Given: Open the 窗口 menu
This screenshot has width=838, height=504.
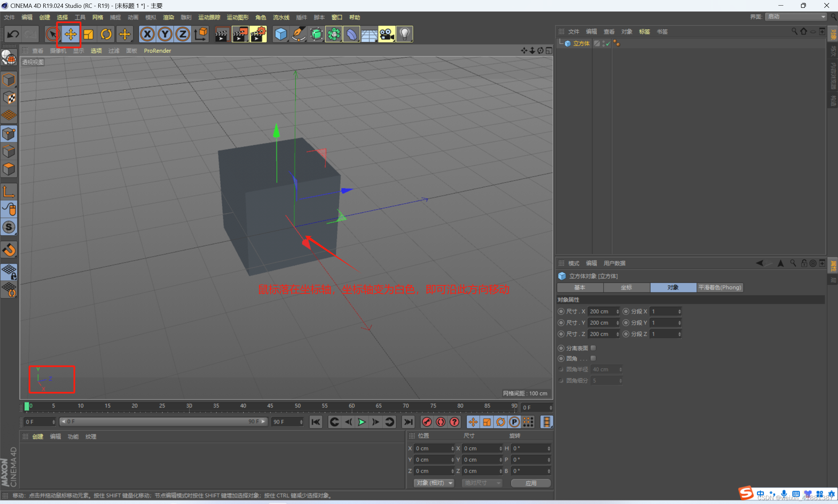Looking at the screenshot, I should 336,17.
